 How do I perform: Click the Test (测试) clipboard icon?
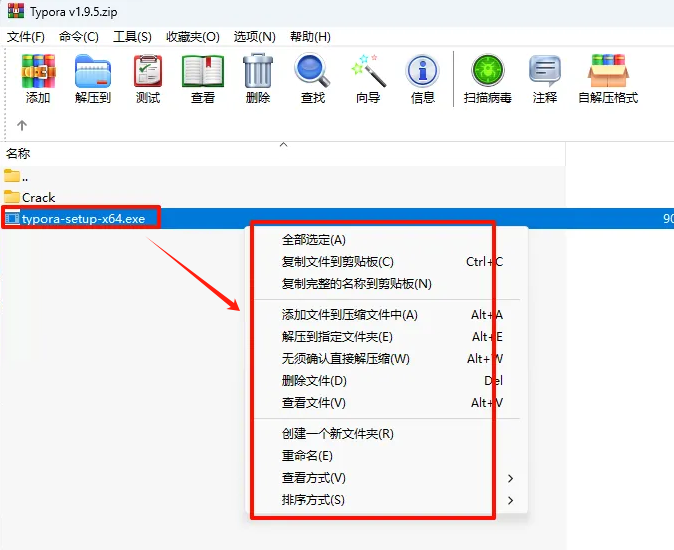point(148,71)
